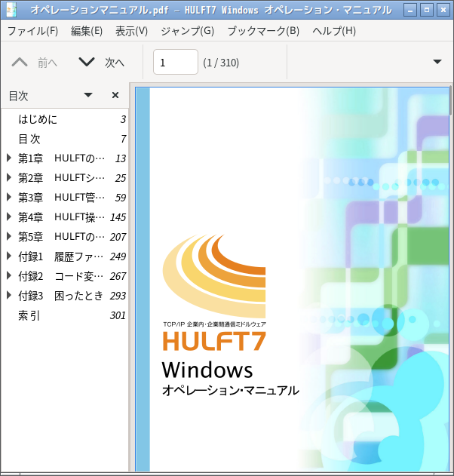Expand the 付録3 tree entry
This screenshot has height=476, width=454.
(9, 296)
